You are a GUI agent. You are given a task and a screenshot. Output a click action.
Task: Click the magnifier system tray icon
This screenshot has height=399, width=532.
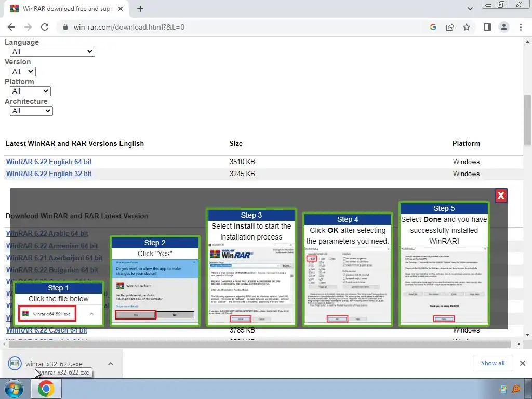pyautogui.click(x=516, y=389)
